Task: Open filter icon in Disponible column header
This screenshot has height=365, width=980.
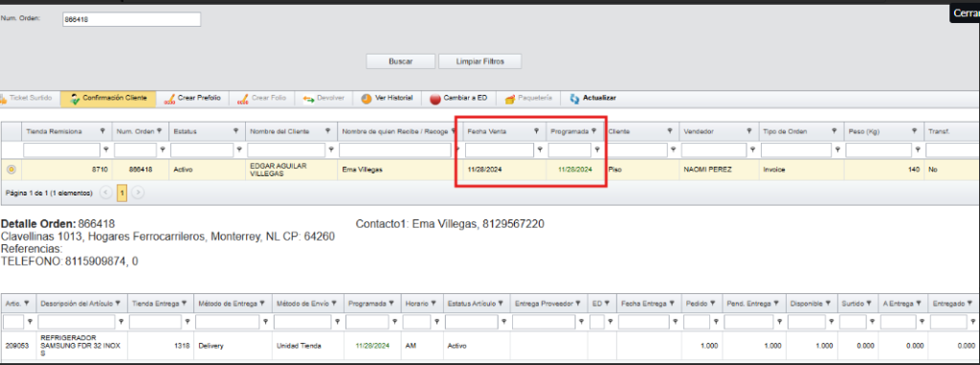Action: tap(829, 303)
